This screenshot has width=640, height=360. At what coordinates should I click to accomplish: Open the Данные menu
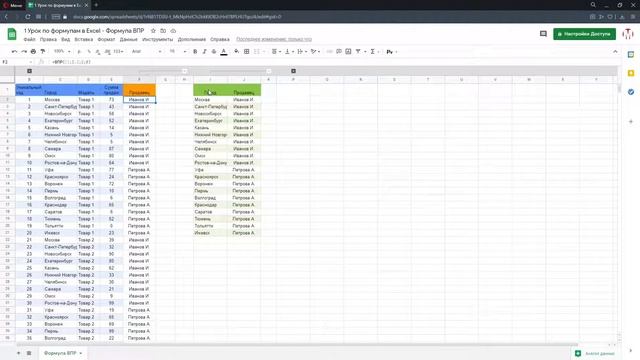tap(129, 40)
